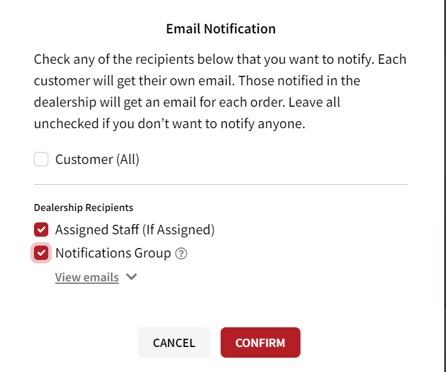Click the red CONFIRM button
The image size is (446, 372).
260,343
